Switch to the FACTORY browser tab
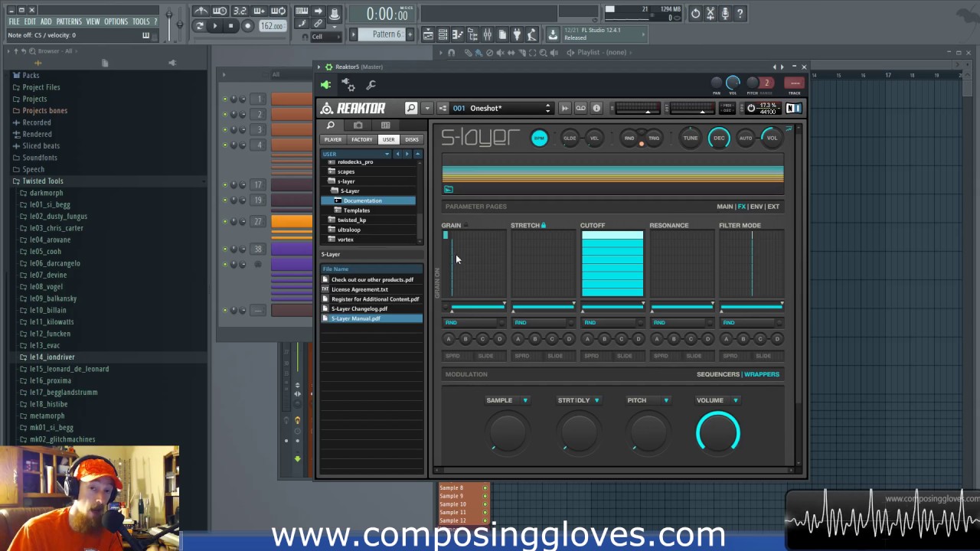 pos(361,139)
